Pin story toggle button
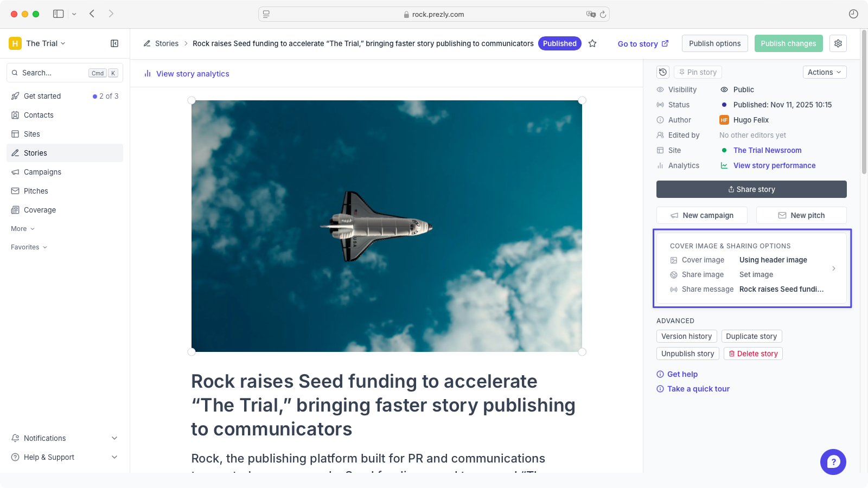This screenshot has width=868, height=488. pos(698,72)
